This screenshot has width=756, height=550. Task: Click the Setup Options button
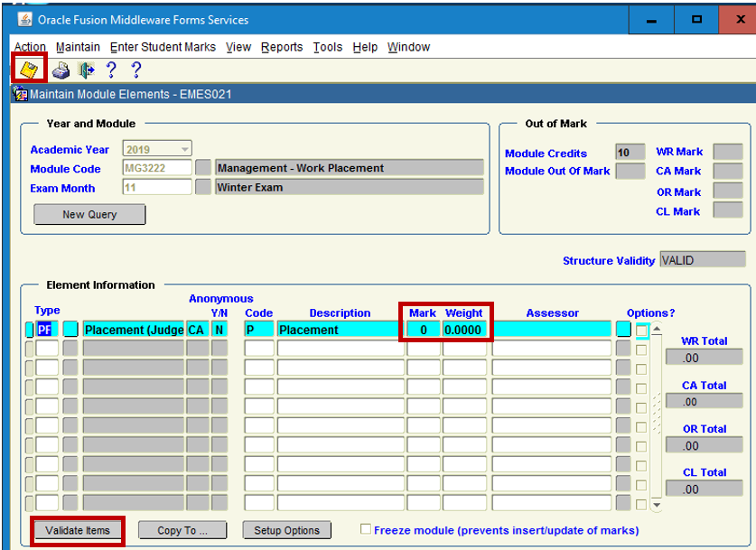(x=287, y=530)
